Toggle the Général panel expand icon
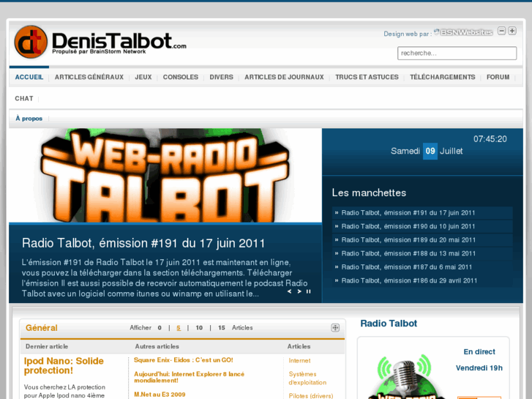 point(335,328)
